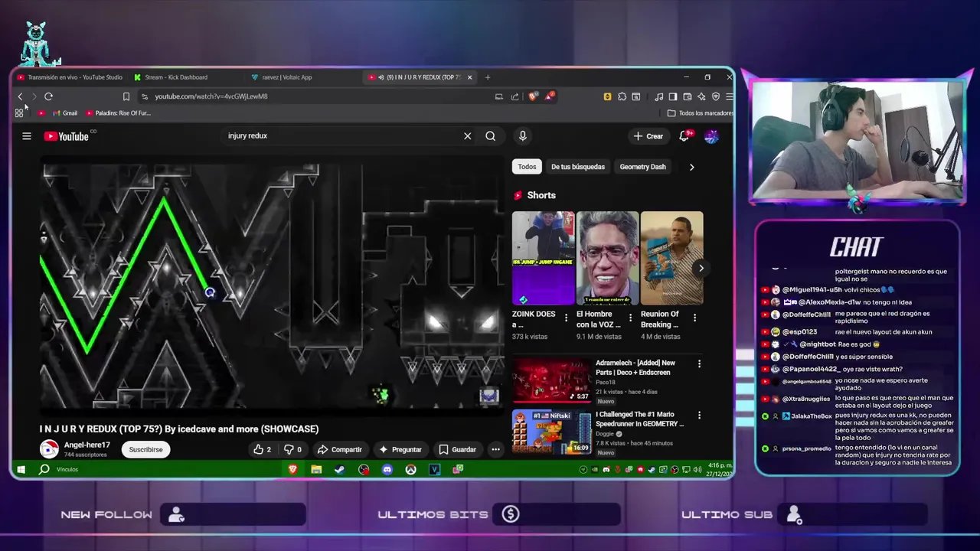Click the Angel-here17 channel avatar
Screen dimensions: 980x551
click(x=49, y=449)
